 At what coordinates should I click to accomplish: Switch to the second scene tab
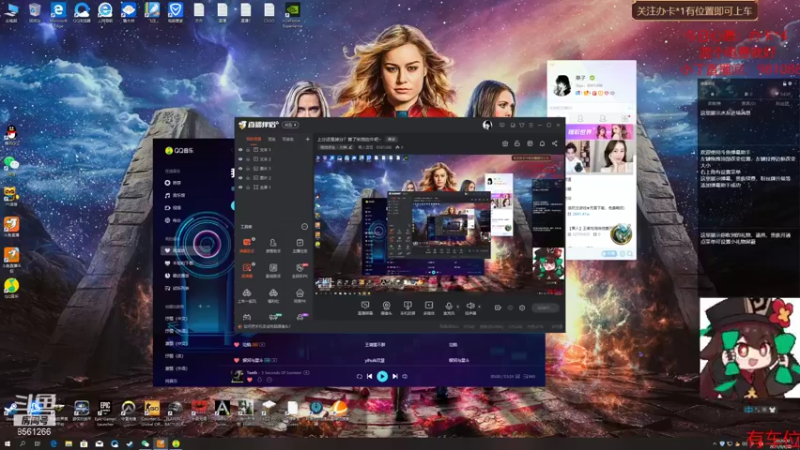pyautogui.click(x=272, y=139)
